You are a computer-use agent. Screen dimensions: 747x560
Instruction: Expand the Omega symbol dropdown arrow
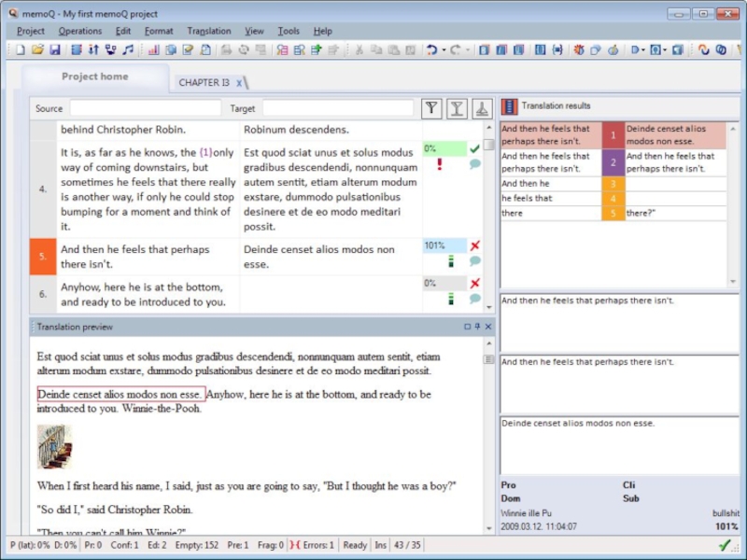(x=665, y=49)
